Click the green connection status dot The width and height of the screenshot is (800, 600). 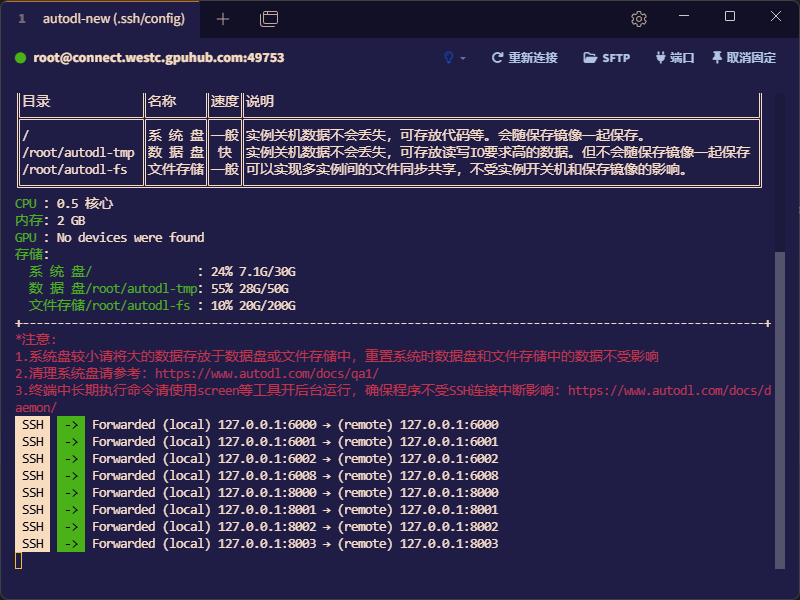(20, 58)
